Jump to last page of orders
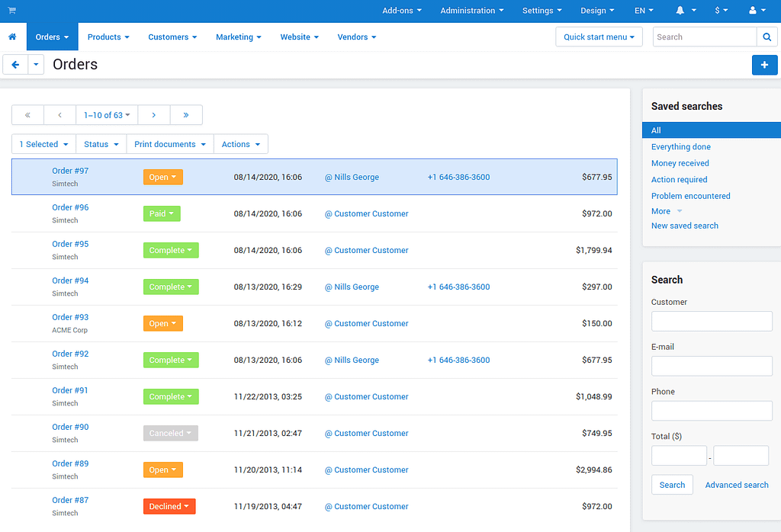781x532 pixels. point(186,115)
